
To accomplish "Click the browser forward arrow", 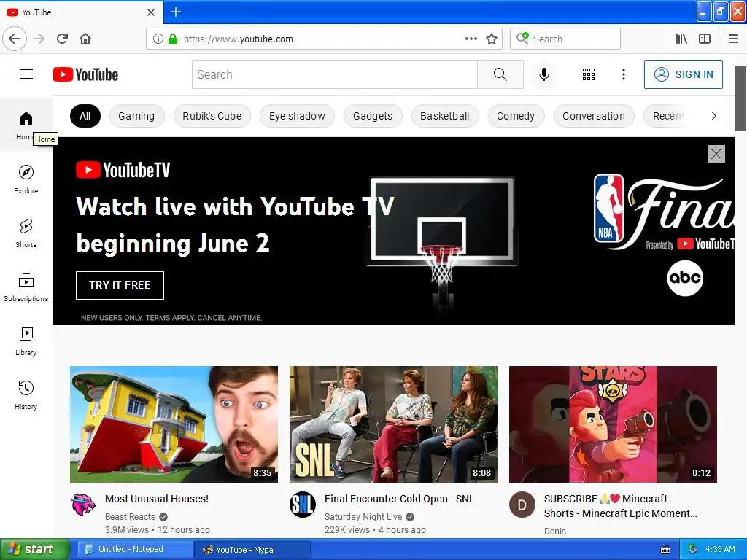I will [x=39, y=39].
